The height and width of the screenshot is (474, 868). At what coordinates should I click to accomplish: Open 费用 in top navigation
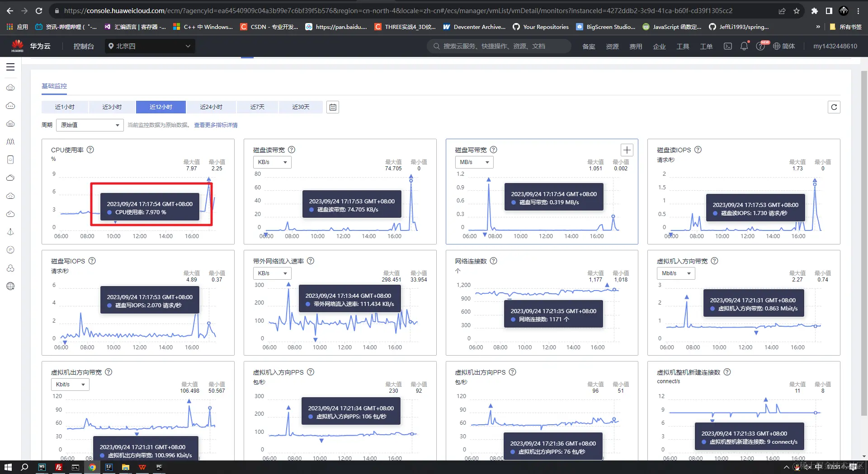click(x=636, y=46)
